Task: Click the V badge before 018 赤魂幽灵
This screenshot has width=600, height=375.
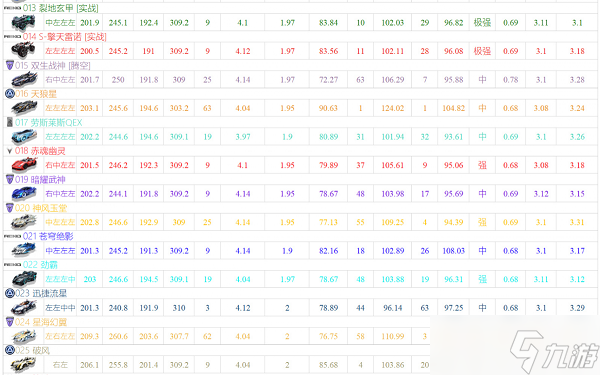Action: [10, 151]
